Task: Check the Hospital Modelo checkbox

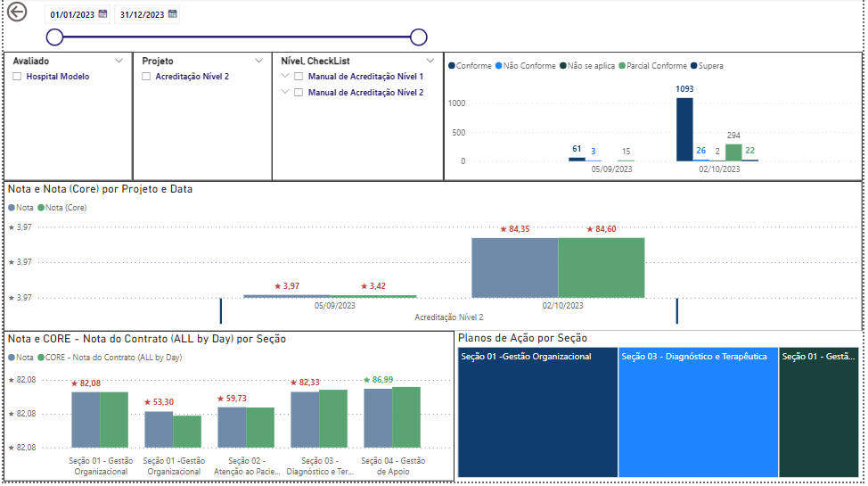Action: click(x=17, y=78)
